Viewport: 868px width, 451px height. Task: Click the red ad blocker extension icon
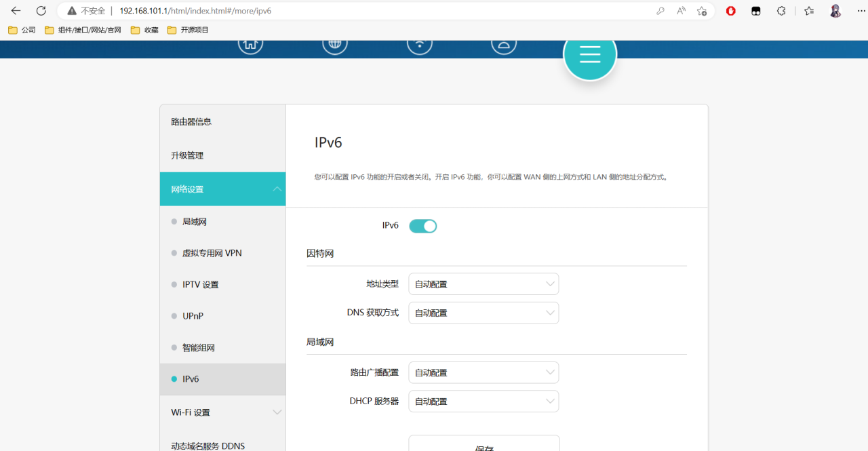(x=730, y=11)
